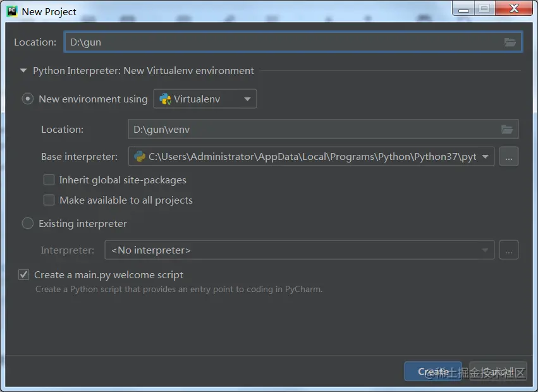Open Base interpreter path dropdown arrow

pos(485,157)
